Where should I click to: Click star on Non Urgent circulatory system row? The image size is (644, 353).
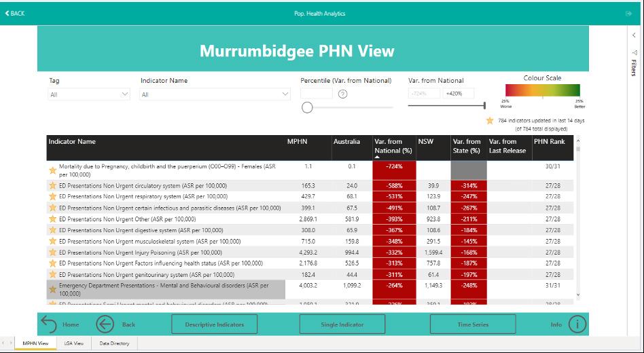[52, 185]
